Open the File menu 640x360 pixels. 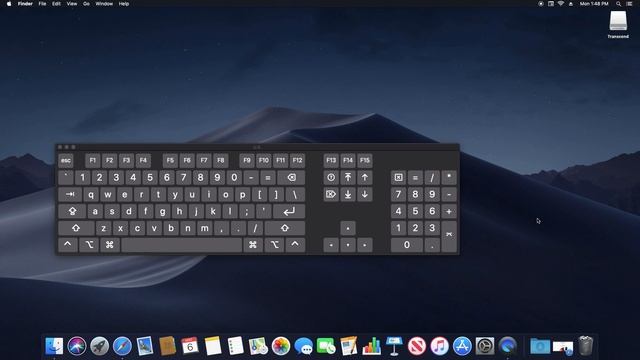(x=42, y=4)
